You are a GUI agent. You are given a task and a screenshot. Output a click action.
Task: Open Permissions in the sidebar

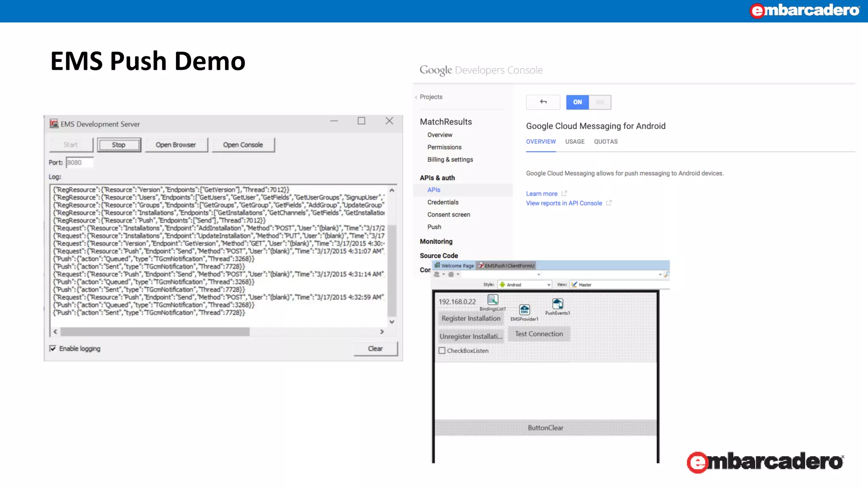coord(444,147)
